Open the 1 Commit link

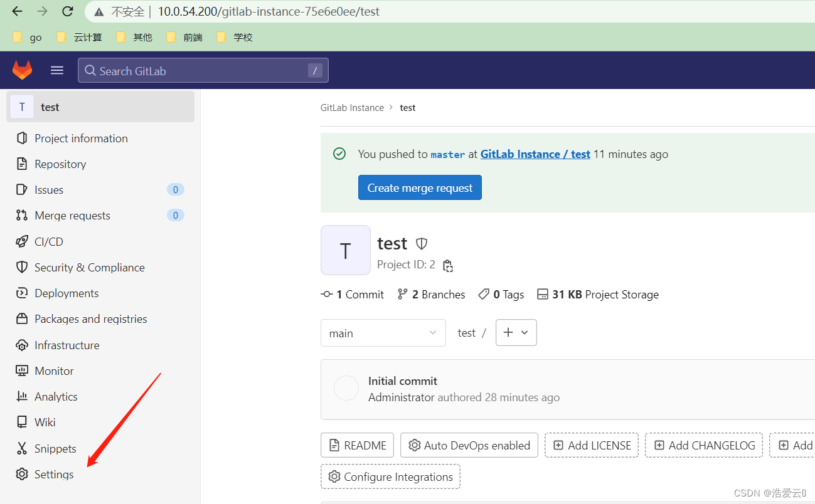pyautogui.click(x=352, y=294)
